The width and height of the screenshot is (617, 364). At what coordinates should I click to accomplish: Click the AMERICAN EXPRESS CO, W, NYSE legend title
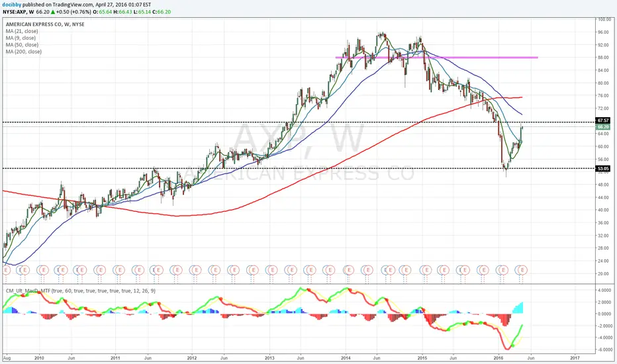point(45,24)
